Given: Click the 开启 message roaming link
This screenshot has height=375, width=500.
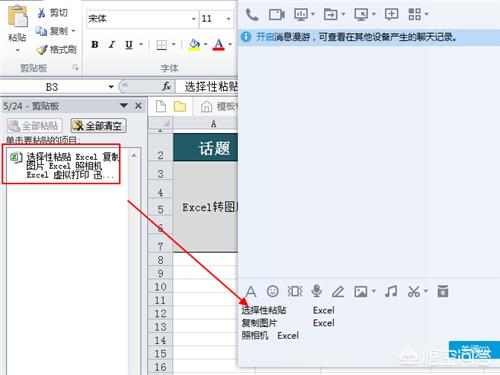Looking at the screenshot, I should pos(265,37).
